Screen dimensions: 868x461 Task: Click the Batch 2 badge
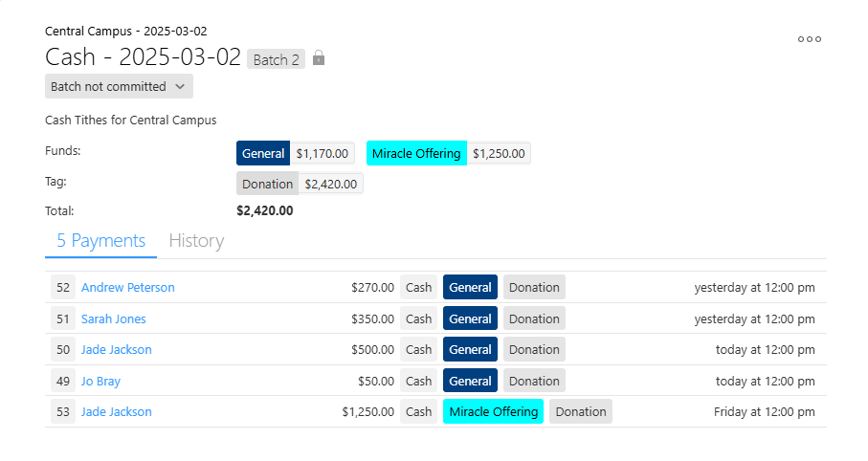[x=276, y=59]
